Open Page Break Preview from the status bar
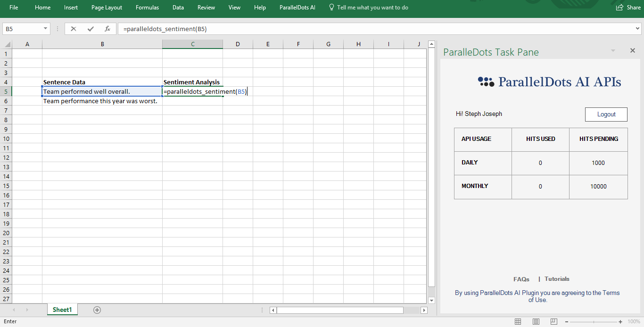Screen dimensions: 644x327 [x=553, y=321]
